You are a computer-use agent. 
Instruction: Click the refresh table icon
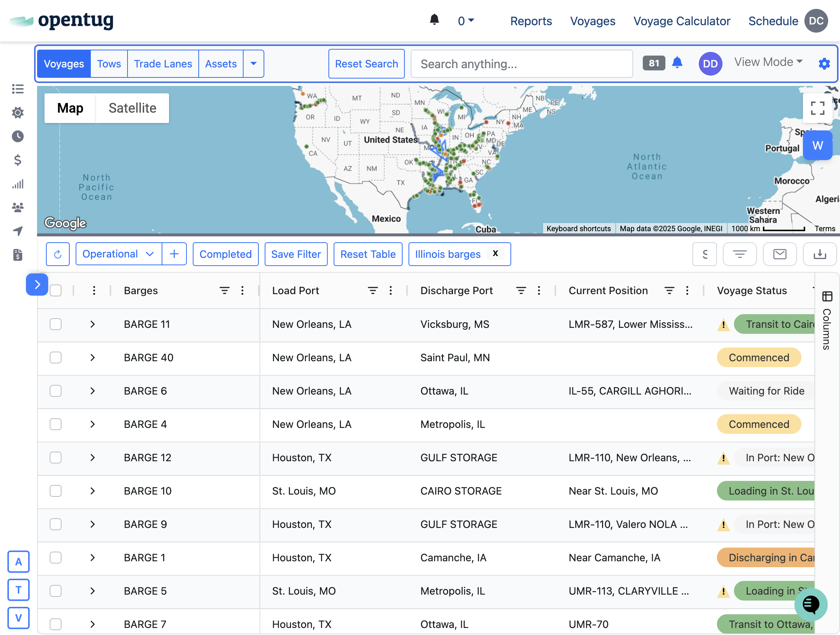point(58,254)
